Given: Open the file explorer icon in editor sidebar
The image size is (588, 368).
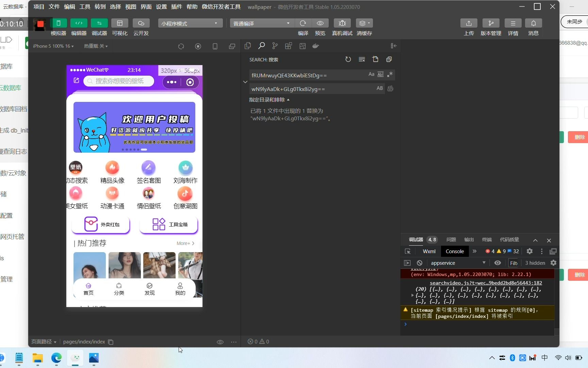Looking at the screenshot, I should point(248,46).
